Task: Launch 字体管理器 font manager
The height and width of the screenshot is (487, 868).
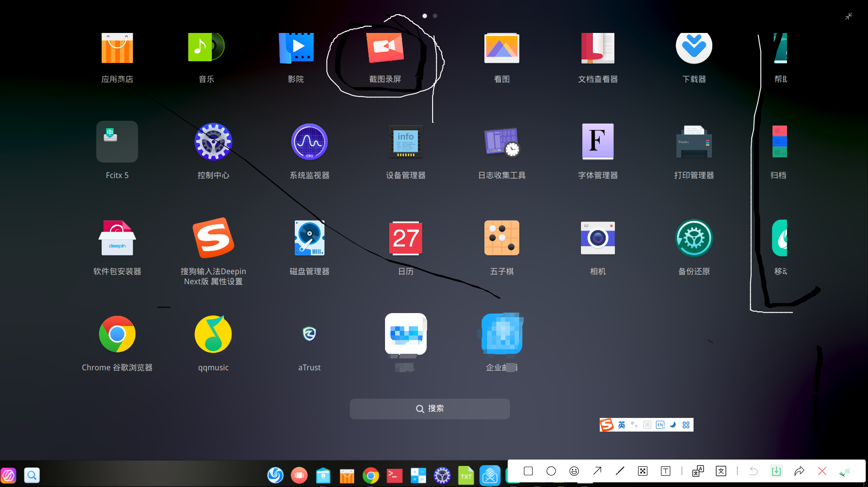Action: [x=598, y=141]
